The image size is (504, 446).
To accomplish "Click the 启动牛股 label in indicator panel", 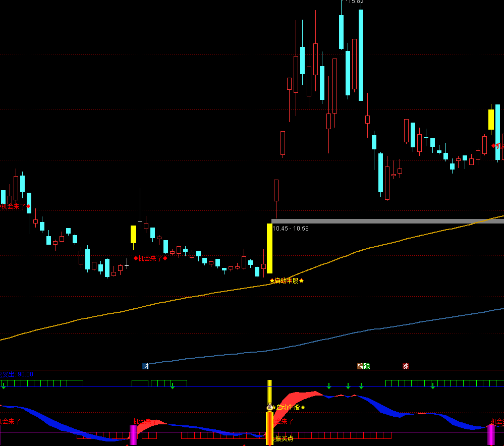I will [x=289, y=407].
